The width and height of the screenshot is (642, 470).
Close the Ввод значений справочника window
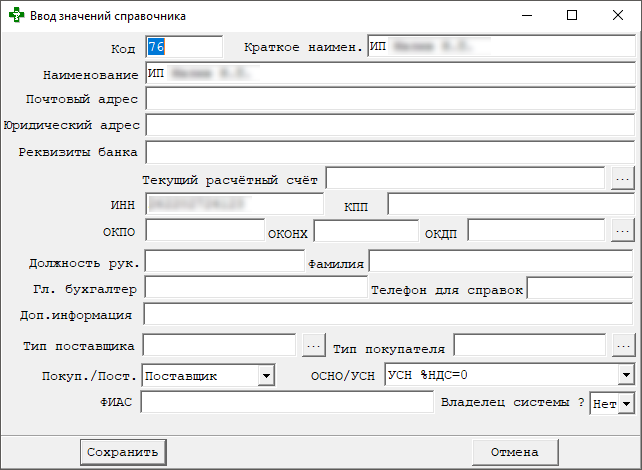click(618, 16)
